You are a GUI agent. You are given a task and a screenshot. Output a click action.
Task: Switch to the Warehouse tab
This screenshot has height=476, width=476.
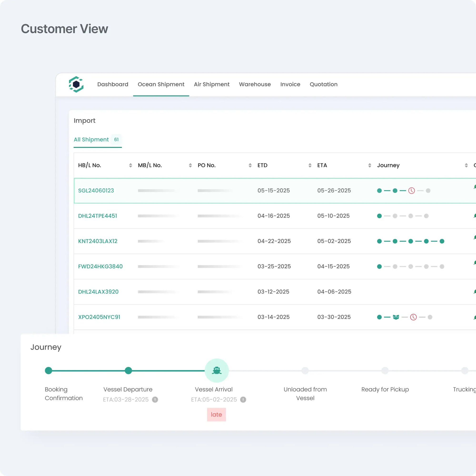pos(255,84)
